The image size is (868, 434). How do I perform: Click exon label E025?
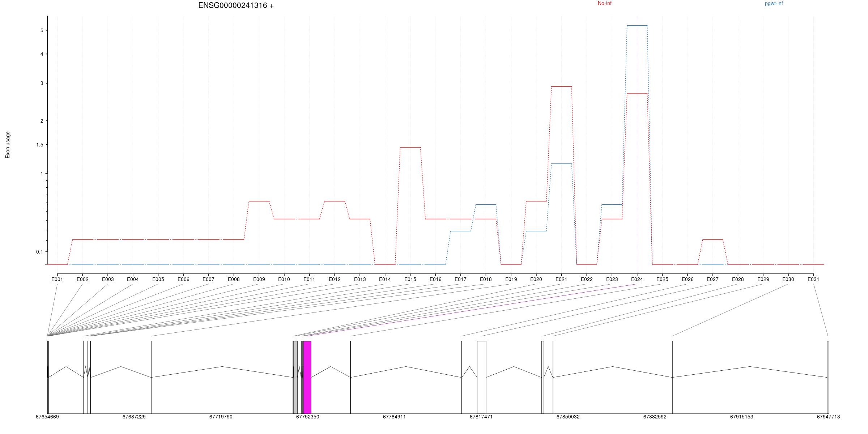click(662, 279)
